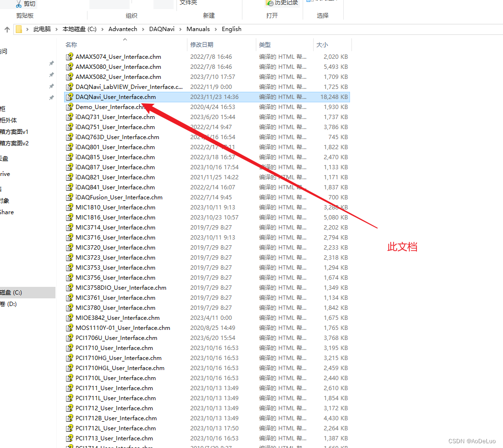Click the MIC1810_User_Interface.chm file icon
Viewport: 503px width, 448px height.
coord(70,208)
